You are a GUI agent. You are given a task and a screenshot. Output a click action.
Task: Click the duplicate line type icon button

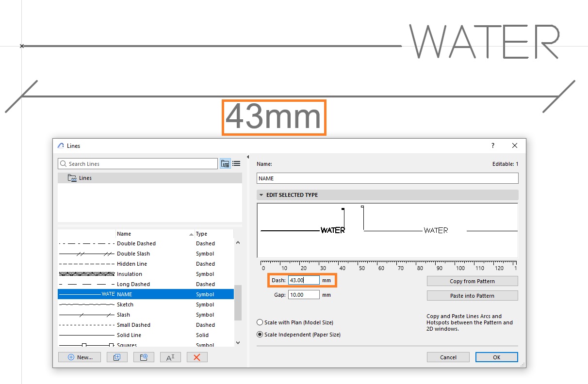click(117, 357)
